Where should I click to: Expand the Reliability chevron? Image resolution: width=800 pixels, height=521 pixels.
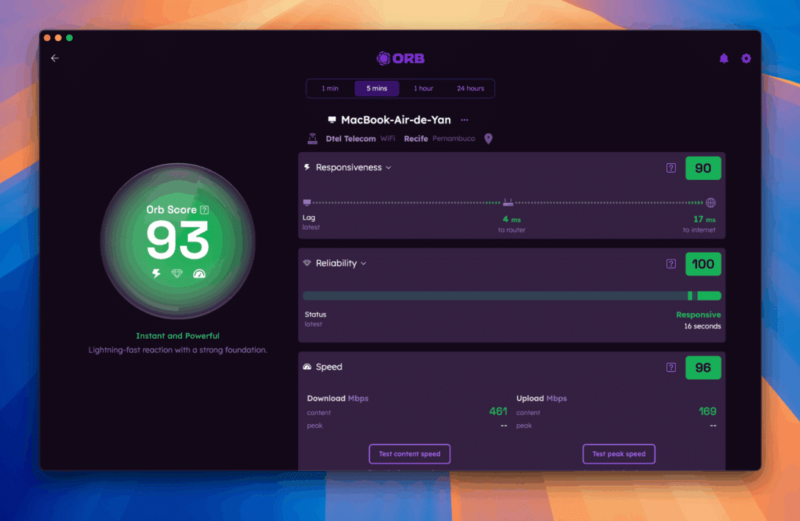coord(364,264)
